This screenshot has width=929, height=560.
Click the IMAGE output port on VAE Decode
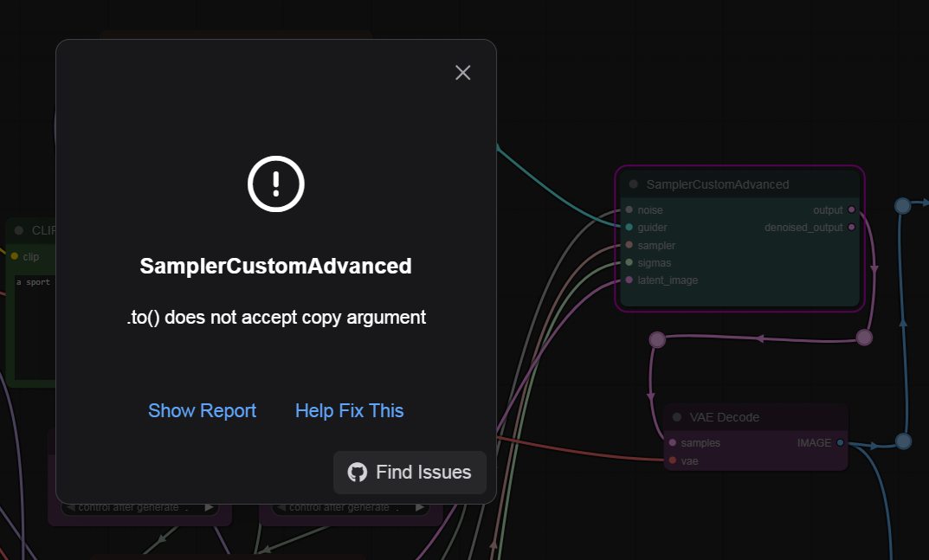click(x=840, y=443)
